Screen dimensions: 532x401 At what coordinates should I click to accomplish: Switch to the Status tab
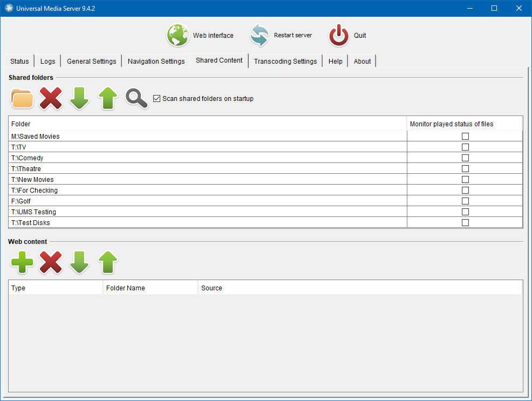19,61
